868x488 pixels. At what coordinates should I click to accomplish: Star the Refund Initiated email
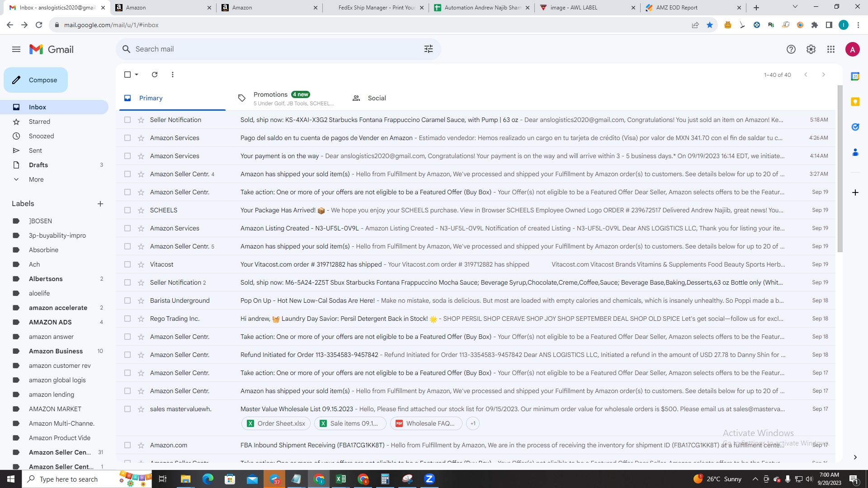click(x=141, y=355)
